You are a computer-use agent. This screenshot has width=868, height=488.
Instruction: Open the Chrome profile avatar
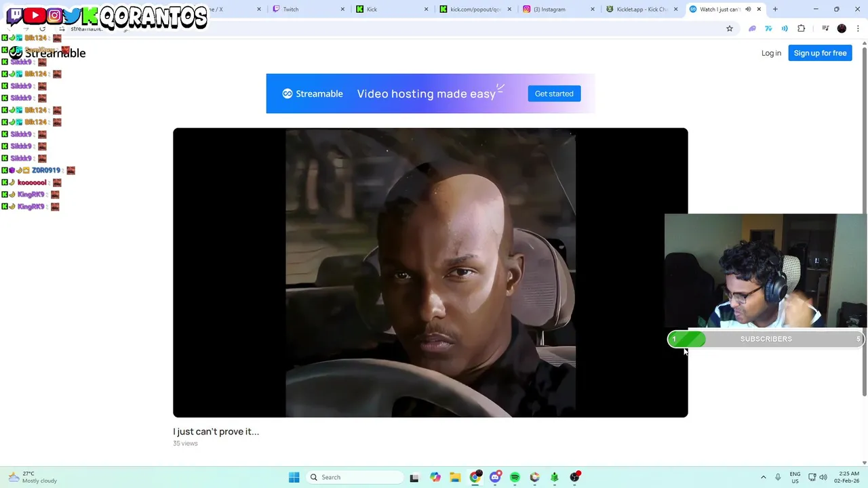click(x=842, y=28)
